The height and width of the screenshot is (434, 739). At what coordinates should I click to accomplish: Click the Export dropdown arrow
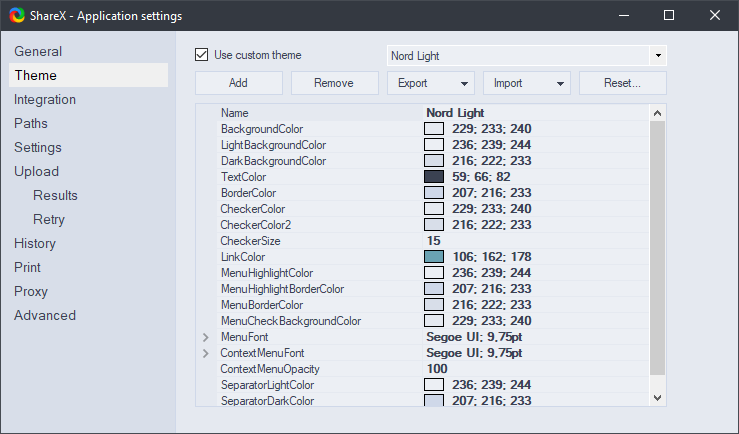coord(465,83)
